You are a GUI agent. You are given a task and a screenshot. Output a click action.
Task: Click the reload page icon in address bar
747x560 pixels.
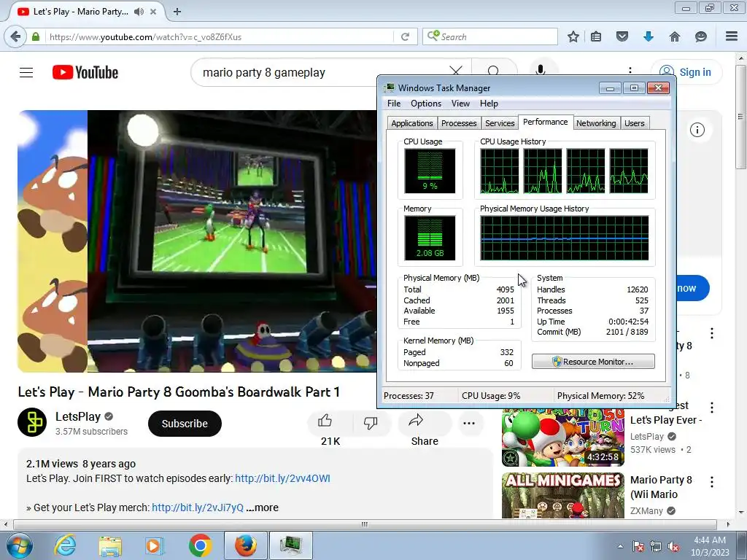[x=405, y=36]
